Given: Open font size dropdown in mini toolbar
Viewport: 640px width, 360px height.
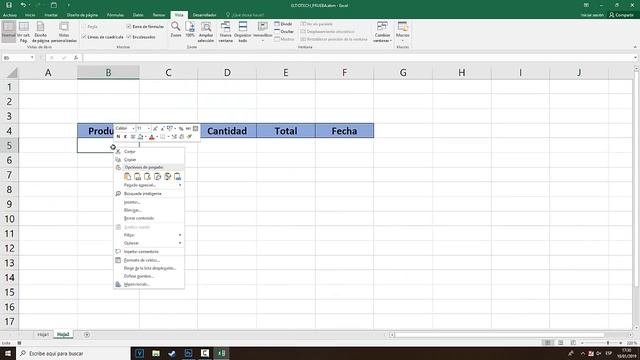Looking at the screenshot, I should tap(149, 129).
